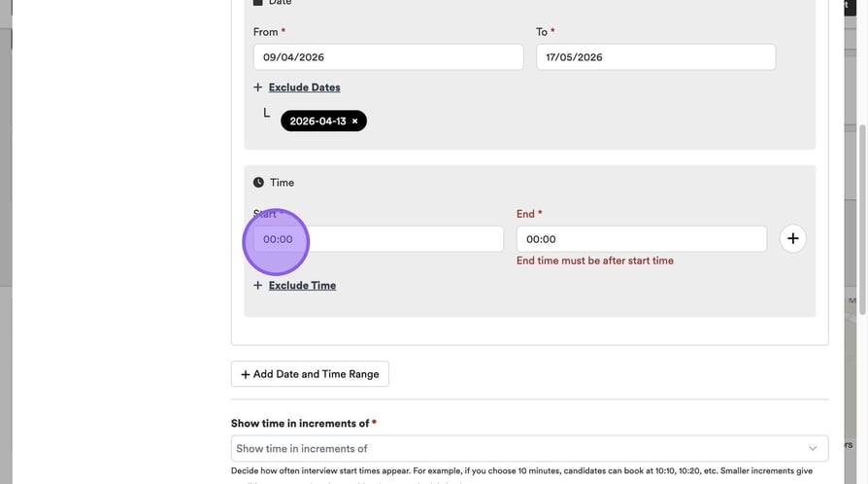868x484 pixels.
Task: Click plus icon next to Exclude Dates
Action: pyautogui.click(x=258, y=87)
